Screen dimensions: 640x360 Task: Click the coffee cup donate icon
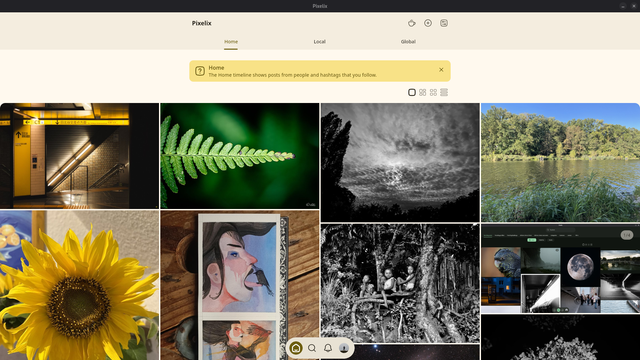click(412, 23)
